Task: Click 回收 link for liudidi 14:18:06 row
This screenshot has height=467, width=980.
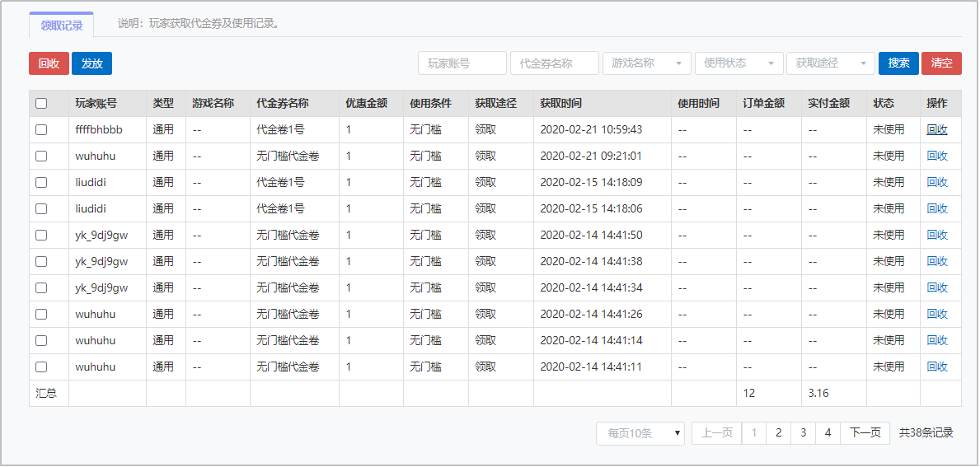Action: [937, 208]
